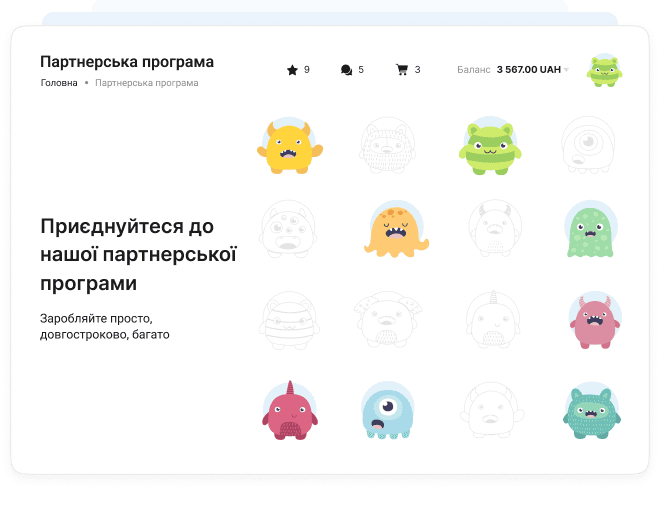This screenshot has height=523, width=660.
Task: Select the blue one-eyed cyclops monster
Action: 389,411
